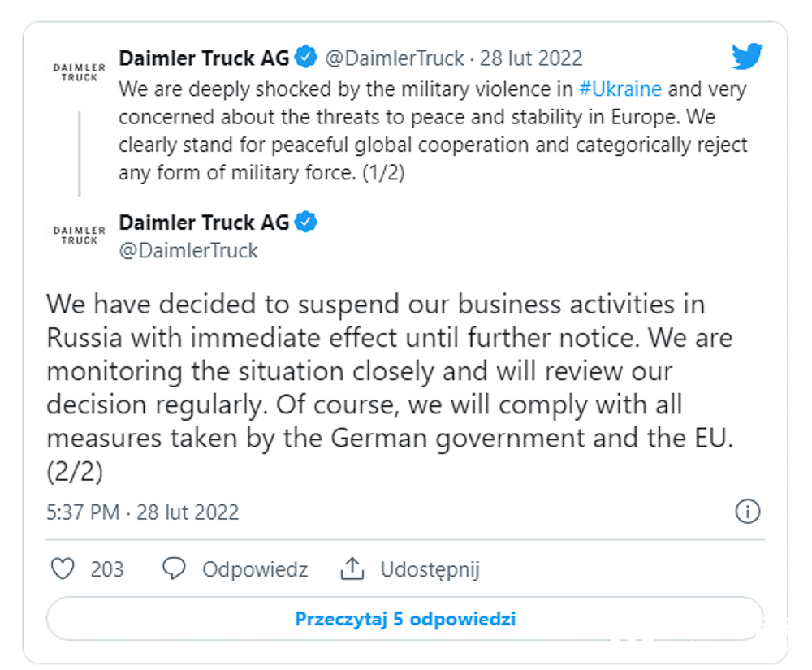
Task: Click Daimler Truck avatar of main tweet
Action: pos(80,235)
